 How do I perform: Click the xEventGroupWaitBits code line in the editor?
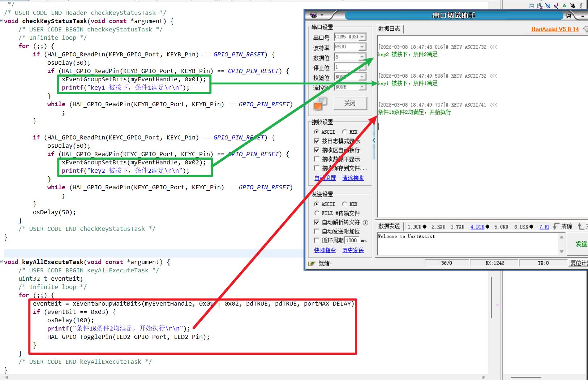pyautogui.click(x=193, y=303)
